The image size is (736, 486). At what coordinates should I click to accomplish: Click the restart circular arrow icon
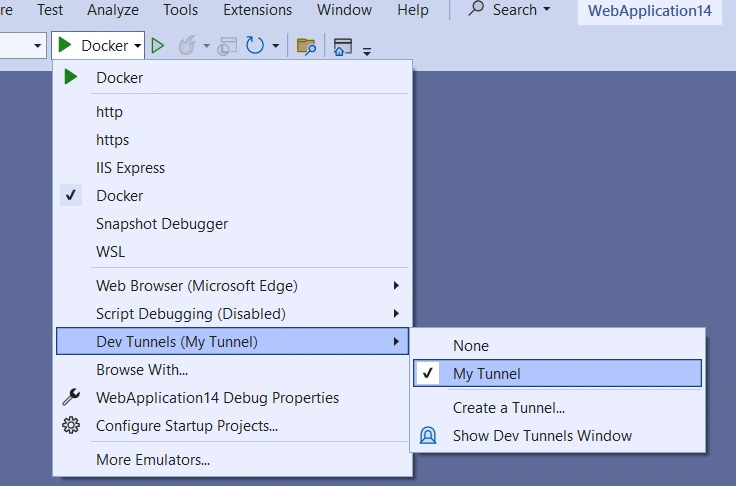[255, 46]
